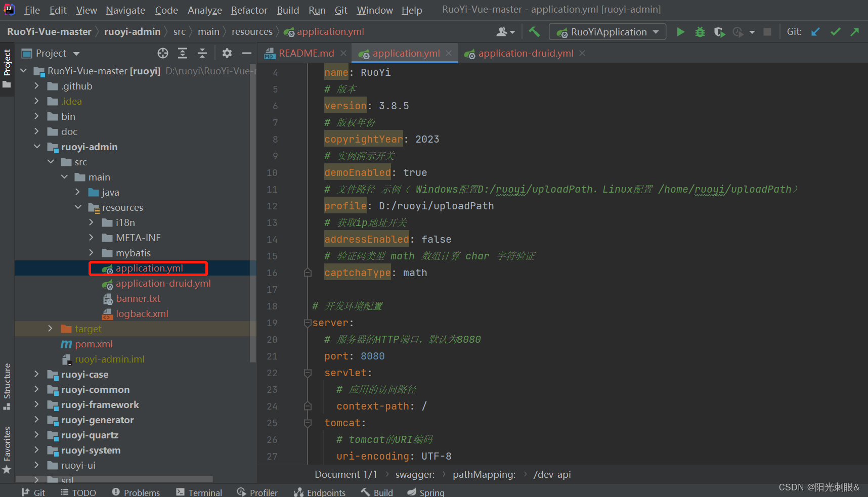Open the TODO tool window
The width and height of the screenshot is (868, 497).
pos(78,492)
